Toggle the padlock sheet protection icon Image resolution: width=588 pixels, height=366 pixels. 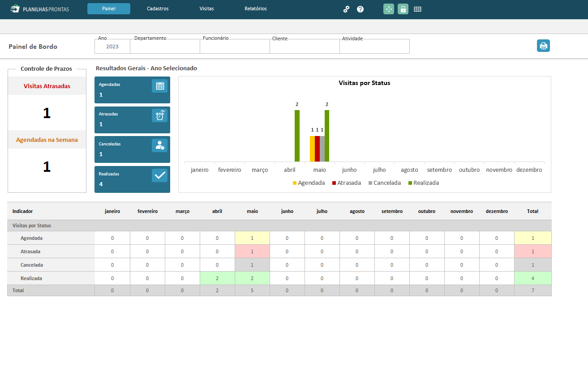403,9
